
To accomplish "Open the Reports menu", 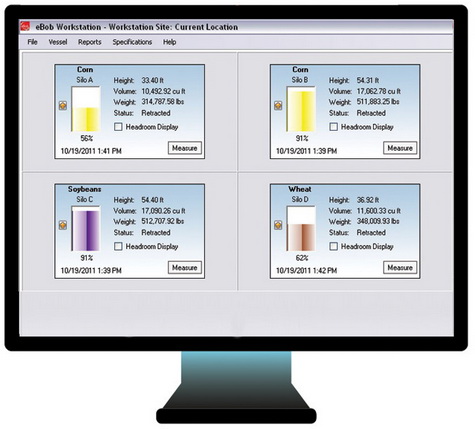I will tap(90, 42).
